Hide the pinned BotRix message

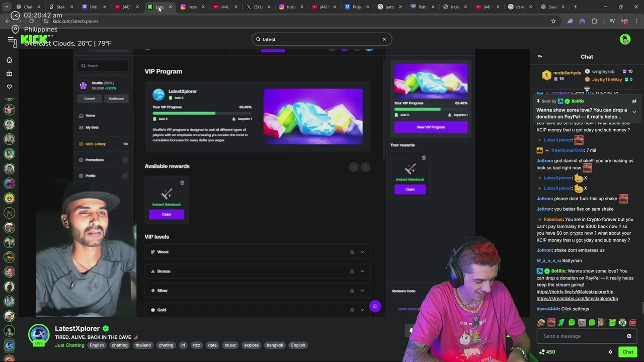(x=634, y=101)
